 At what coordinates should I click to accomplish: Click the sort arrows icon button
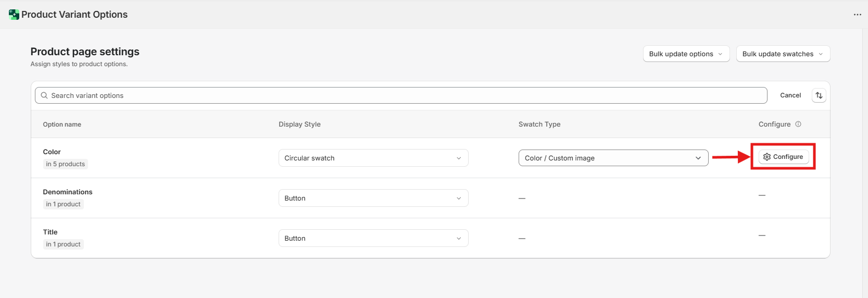(x=819, y=95)
